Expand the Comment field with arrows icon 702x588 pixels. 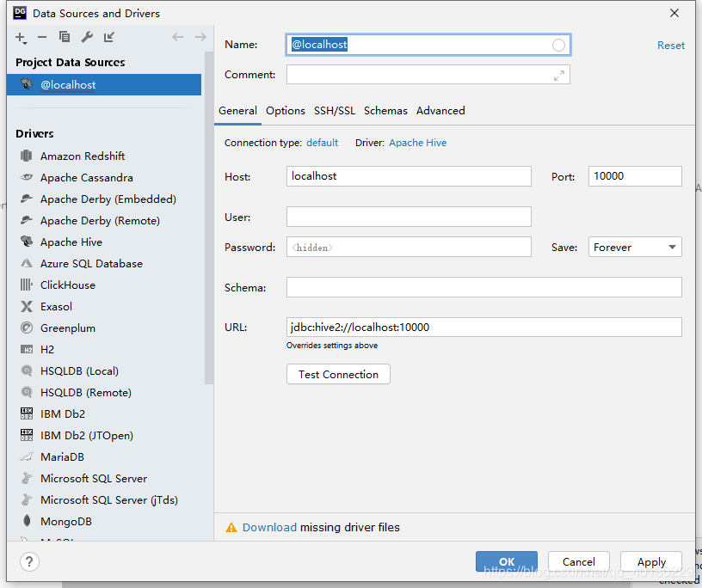pos(558,76)
